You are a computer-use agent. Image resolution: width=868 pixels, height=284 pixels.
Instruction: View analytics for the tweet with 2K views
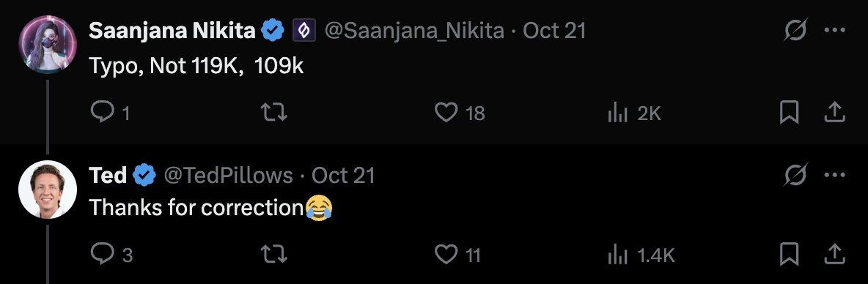click(634, 113)
